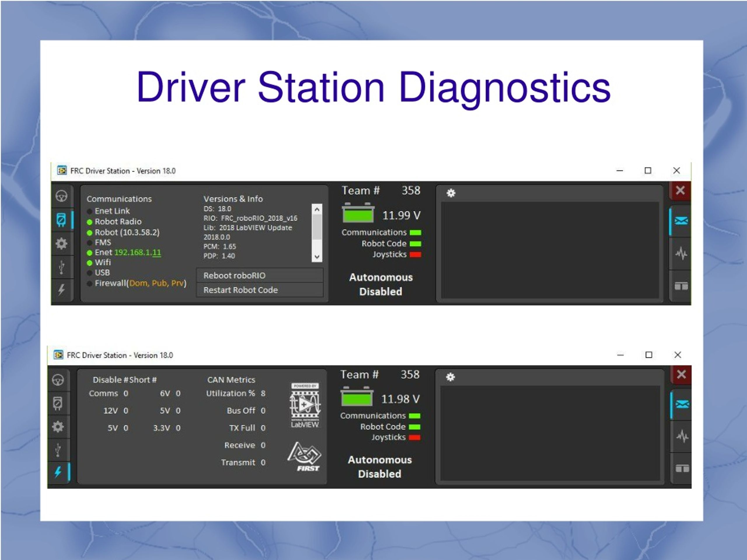747x560 pixels.
Task: Open message options gear in bottom window
Action: pos(451,377)
